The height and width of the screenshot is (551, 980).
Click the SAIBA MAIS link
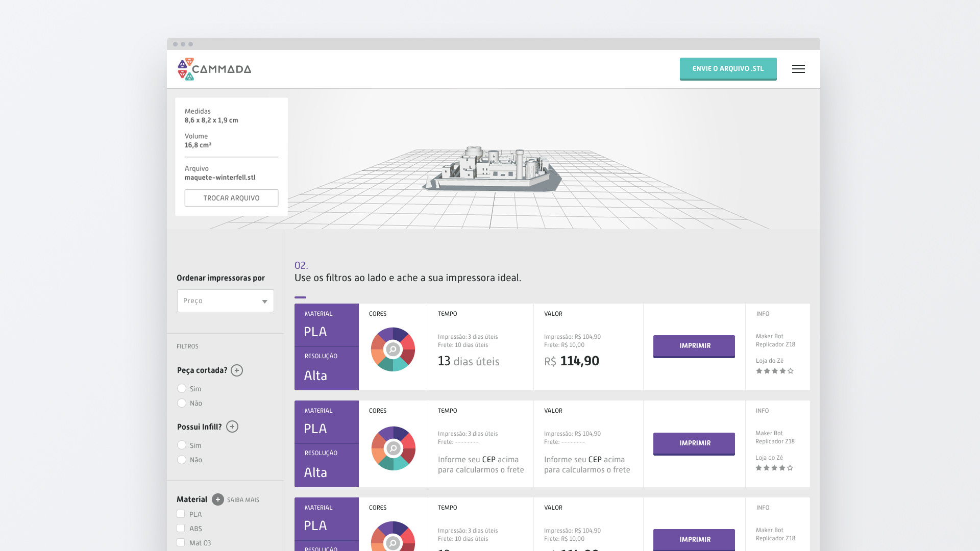point(243,500)
